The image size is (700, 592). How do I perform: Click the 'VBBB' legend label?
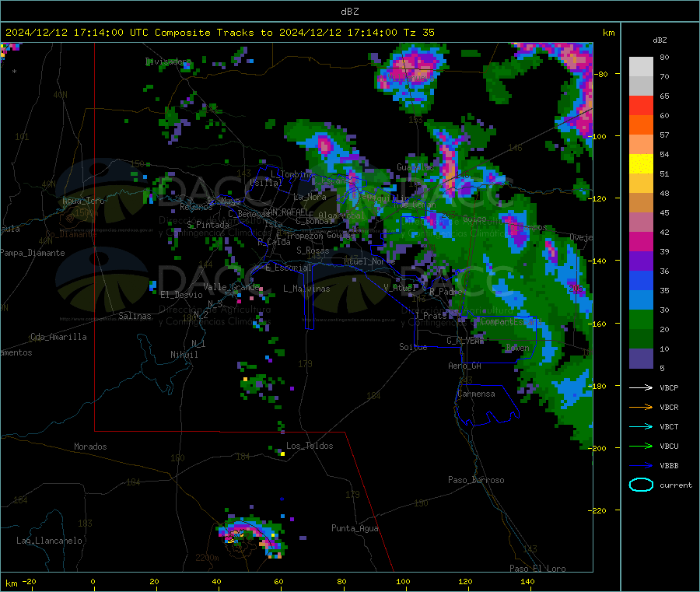pyautogui.click(x=669, y=466)
